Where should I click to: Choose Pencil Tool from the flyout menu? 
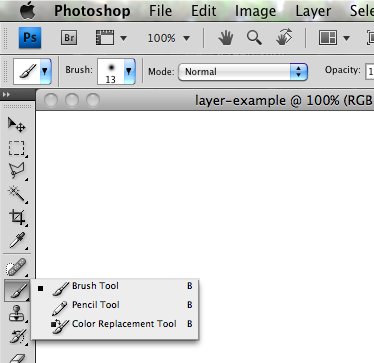click(x=115, y=305)
